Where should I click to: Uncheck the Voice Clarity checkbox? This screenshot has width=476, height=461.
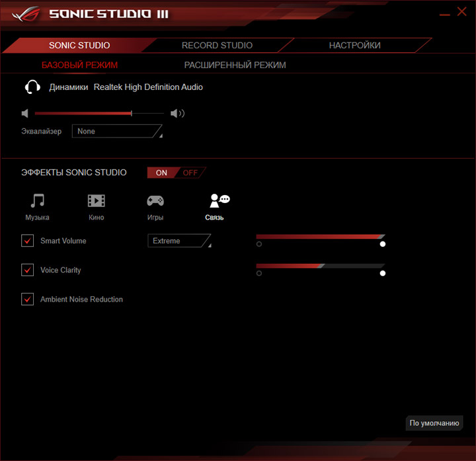coord(27,270)
